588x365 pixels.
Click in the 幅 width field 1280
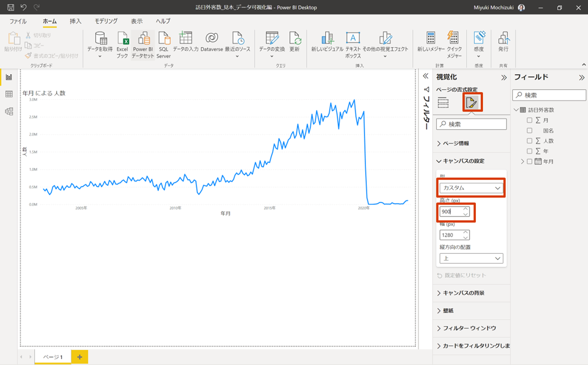(454, 235)
